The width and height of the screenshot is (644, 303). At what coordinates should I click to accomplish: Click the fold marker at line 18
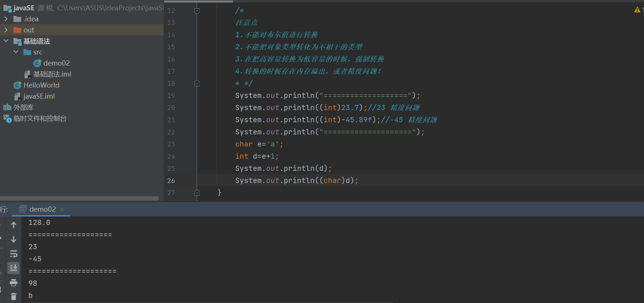click(x=197, y=84)
